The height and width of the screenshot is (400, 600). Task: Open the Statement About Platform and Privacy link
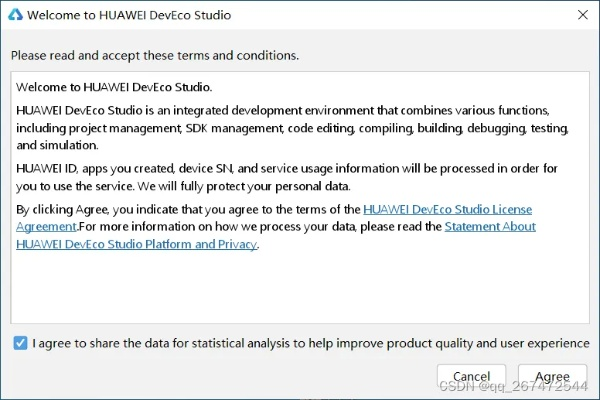coord(490,227)
